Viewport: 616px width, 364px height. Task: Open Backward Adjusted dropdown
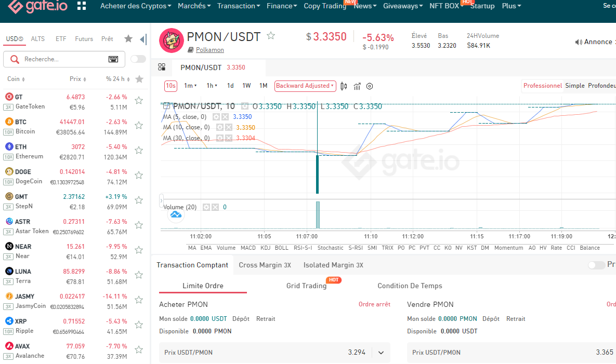coord(305,86)
